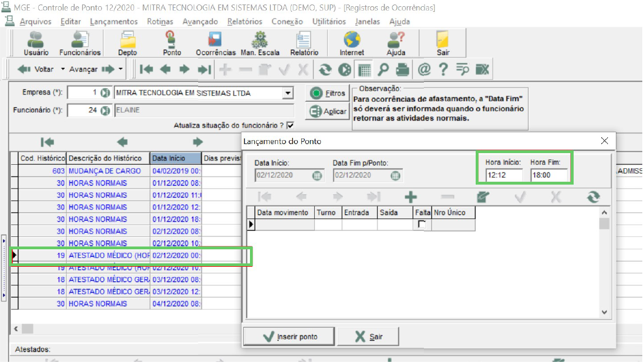Click the refresh icon in main toolbar
This screenshot has width=644, height=363.
pyautogui.click(x=325, y=69)
